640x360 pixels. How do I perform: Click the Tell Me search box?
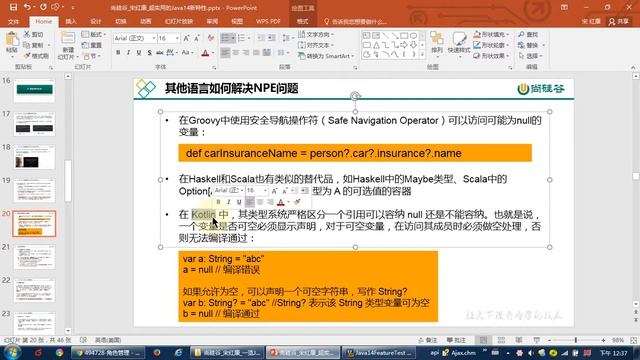[355, 21]
